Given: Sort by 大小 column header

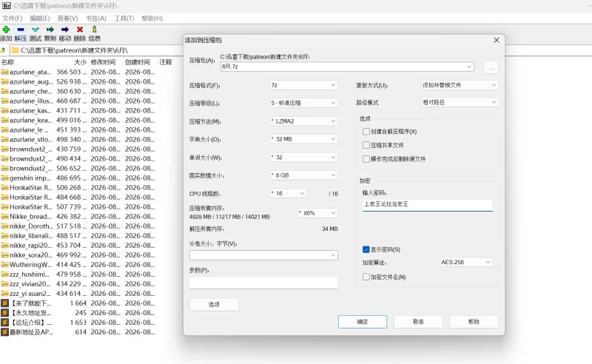Looking at the screenshot, I should point(80,62).
